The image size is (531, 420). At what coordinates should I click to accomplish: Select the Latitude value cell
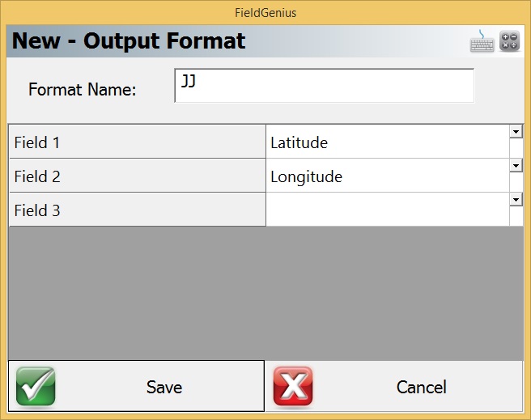pyautogui.click(x=387, y=143)
